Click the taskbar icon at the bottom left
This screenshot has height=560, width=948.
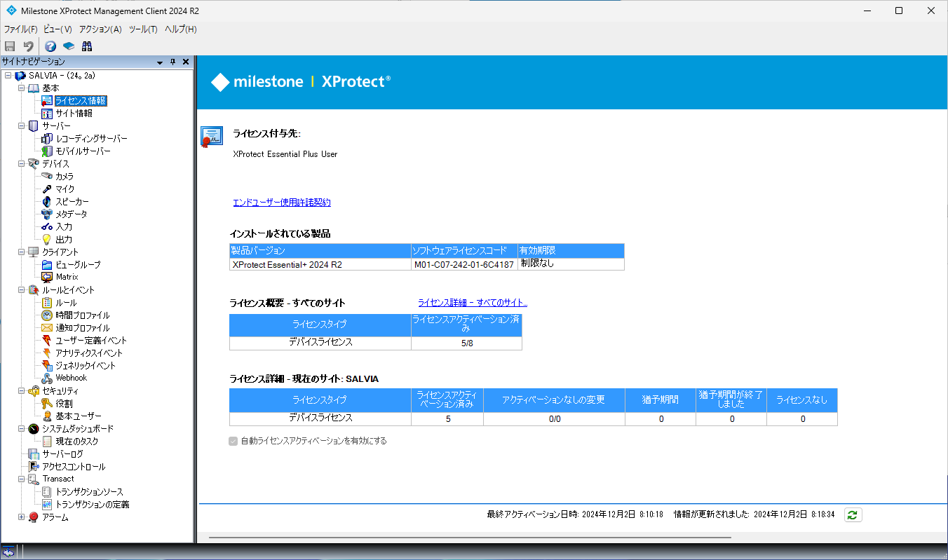tap(8, 552)
